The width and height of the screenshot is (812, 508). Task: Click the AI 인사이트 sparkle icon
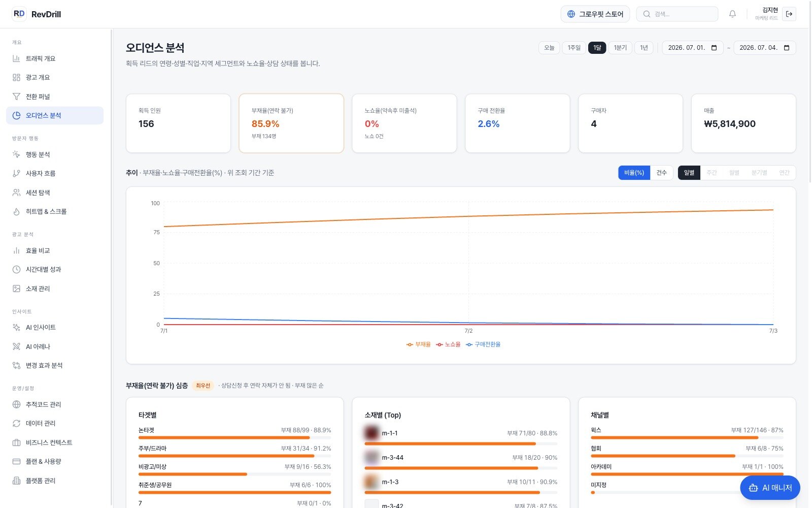16,327
